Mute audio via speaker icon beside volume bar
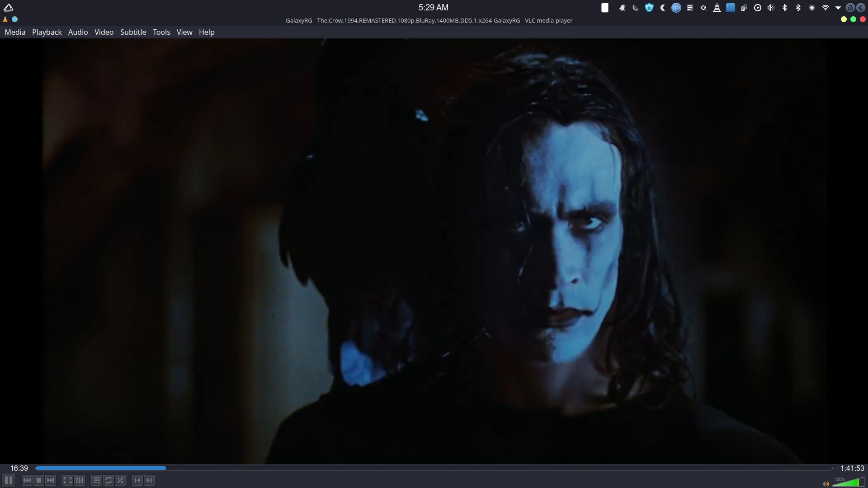This screenshot has height=488, width=868. coord(826,483)
